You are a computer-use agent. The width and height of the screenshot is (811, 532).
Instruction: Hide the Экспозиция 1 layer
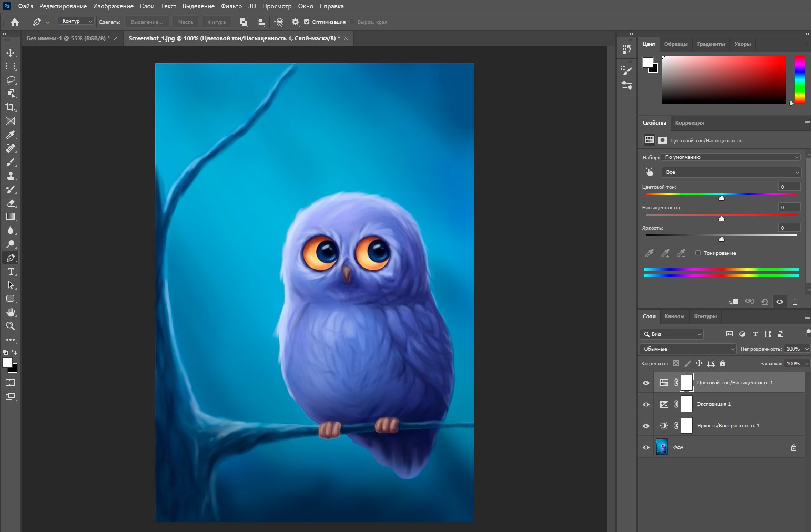tap(646, 404)
